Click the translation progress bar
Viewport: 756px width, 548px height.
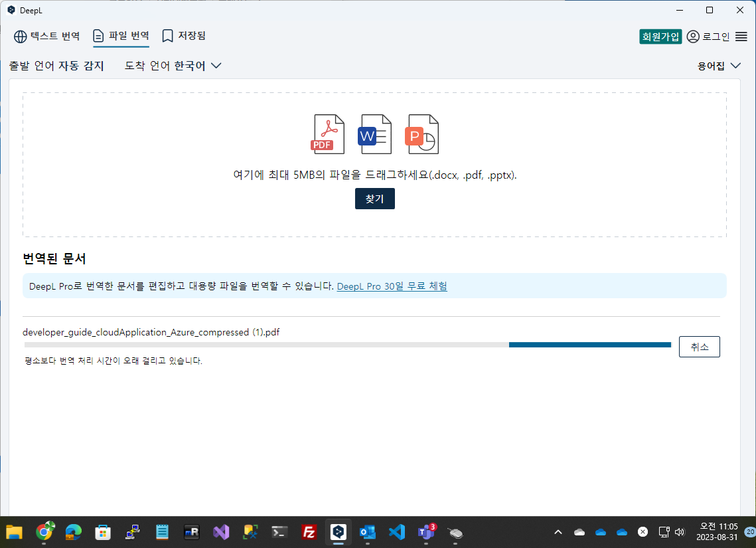tap(348, 345)
